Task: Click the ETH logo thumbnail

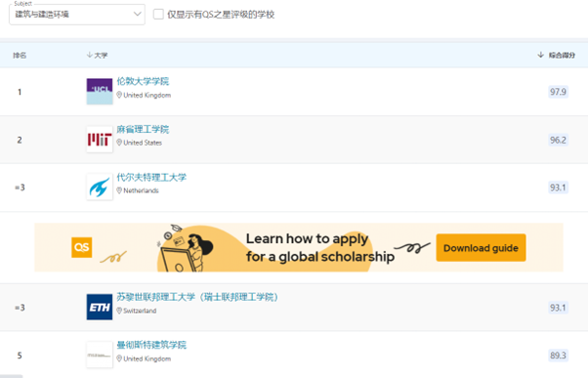Action: pyautogui.click(x=100, y=307)
